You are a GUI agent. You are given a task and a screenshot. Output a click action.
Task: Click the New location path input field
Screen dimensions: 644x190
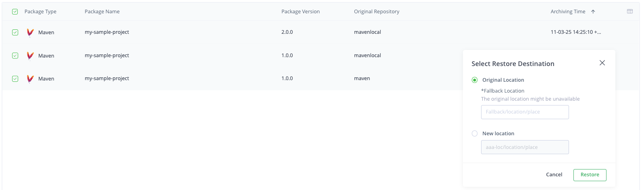click(525, 147)
